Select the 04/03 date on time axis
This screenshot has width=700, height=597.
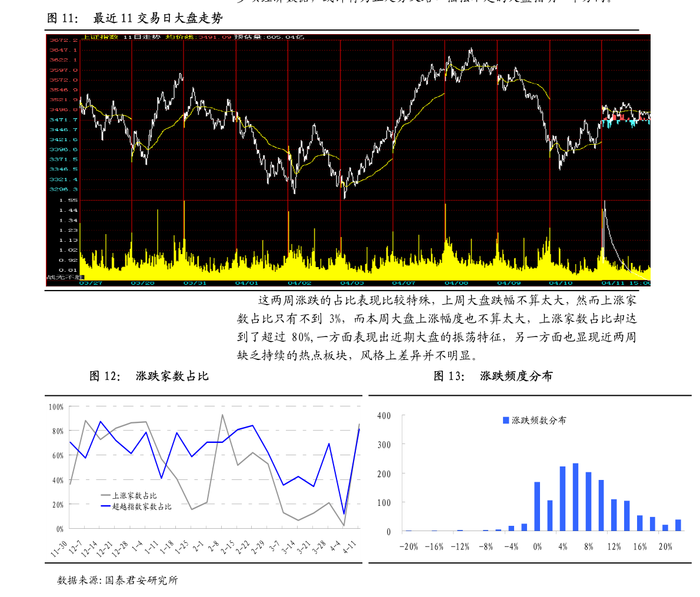click(x=352, y=283)
